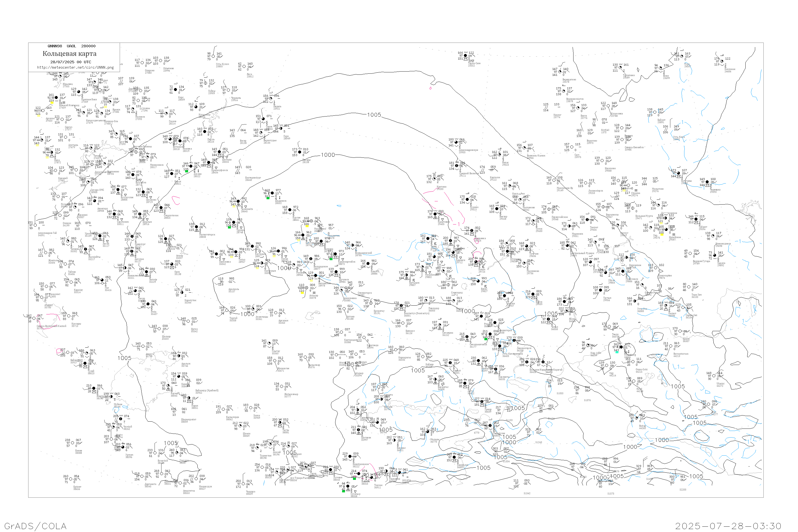Click the green square at Троицк station
This screenshot has width=798, height=532.
(229, 227)
